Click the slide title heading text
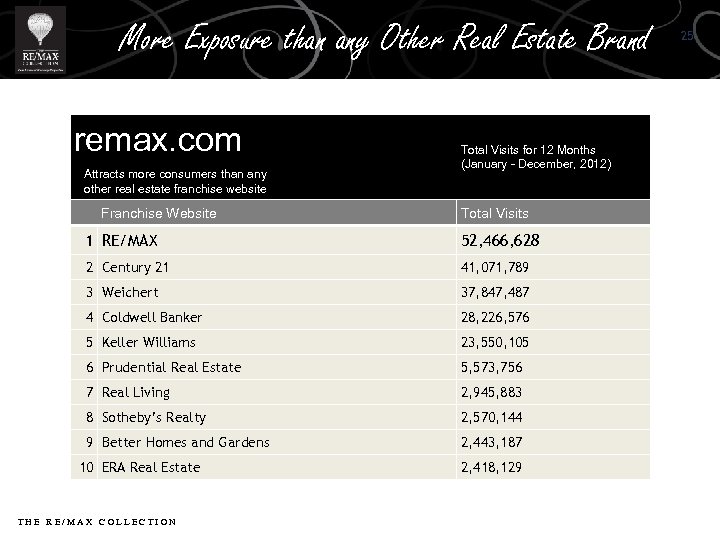This screenshot has width=720, height=540. tap(383, 41)
